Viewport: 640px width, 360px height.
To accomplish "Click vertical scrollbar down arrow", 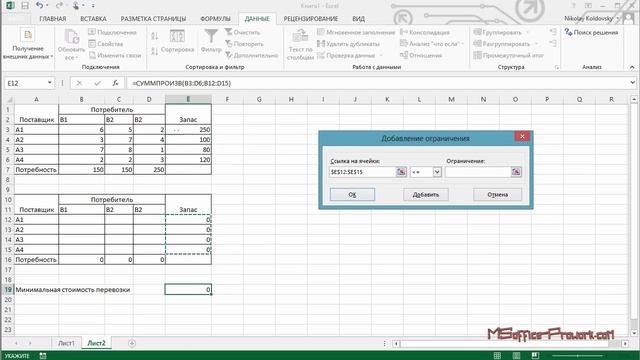I will [633, 333].
